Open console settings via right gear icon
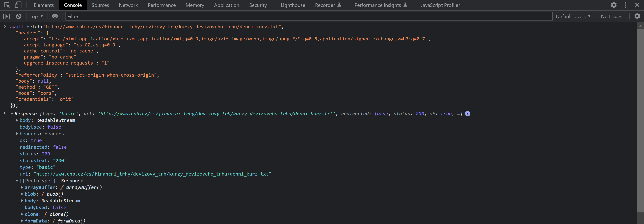This screenshot has width=644, height=224. click(637, 16)
